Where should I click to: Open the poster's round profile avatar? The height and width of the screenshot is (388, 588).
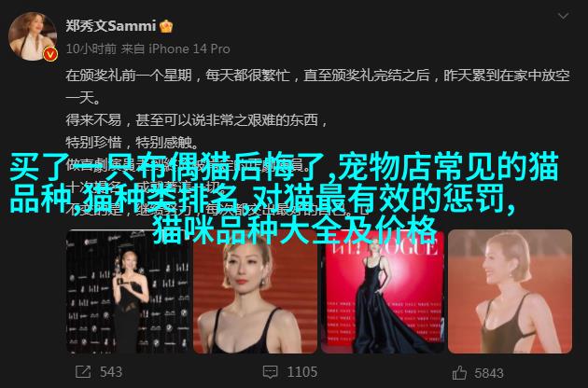[33, 36]
